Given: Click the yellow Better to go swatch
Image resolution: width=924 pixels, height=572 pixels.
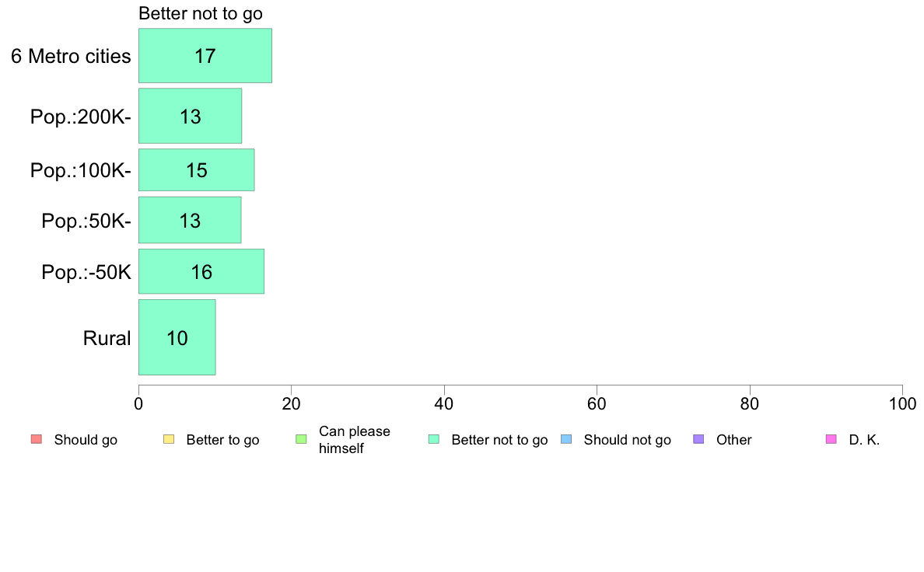Looking at the screenshot, I should coord(169,439).
